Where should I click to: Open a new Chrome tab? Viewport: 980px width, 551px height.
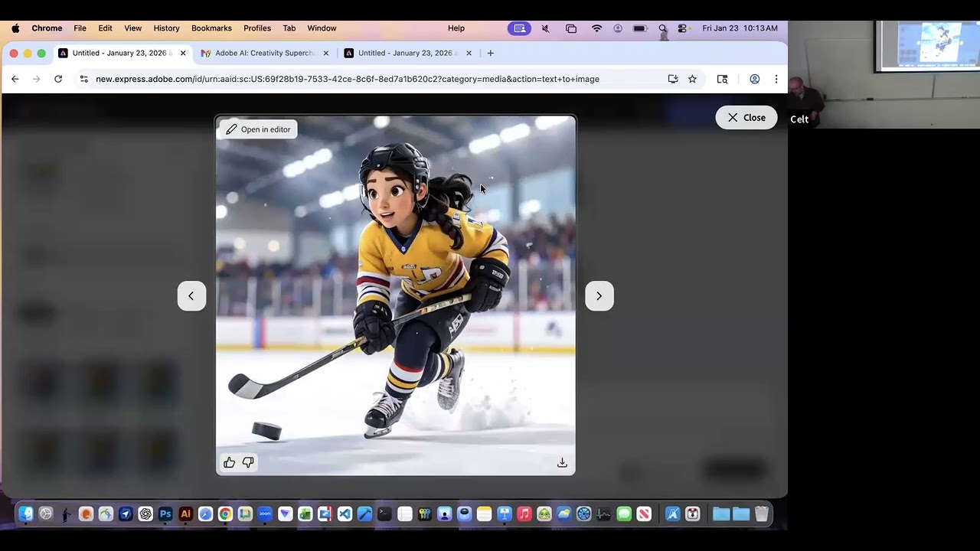[x=491, y=53]
